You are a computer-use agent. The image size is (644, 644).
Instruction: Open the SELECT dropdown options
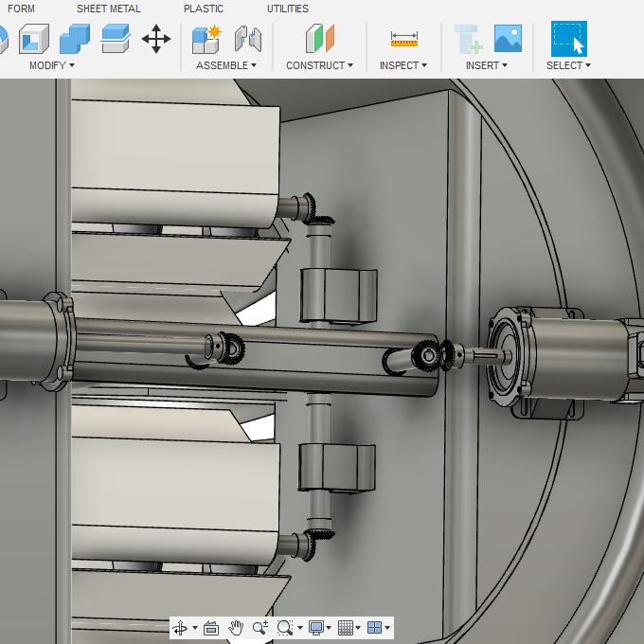click(x=568, y=65)
